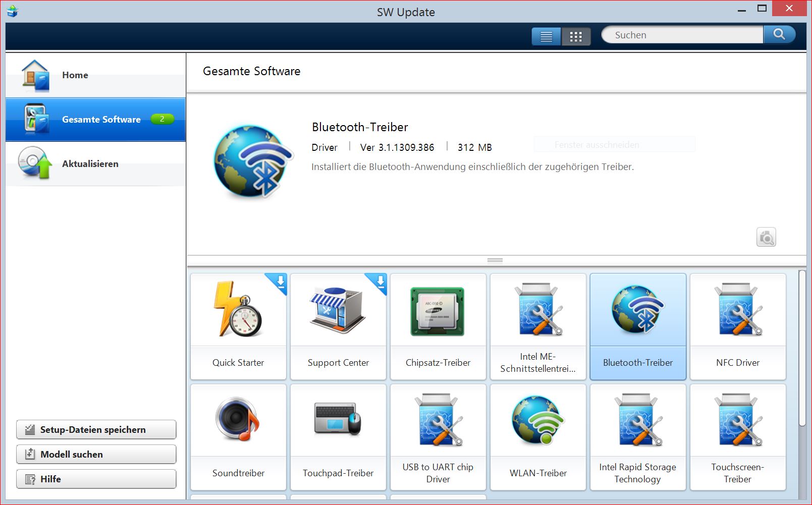812x505 pixels.
Task: Open the Home section in the sidebar
Action: pos(95,75)
